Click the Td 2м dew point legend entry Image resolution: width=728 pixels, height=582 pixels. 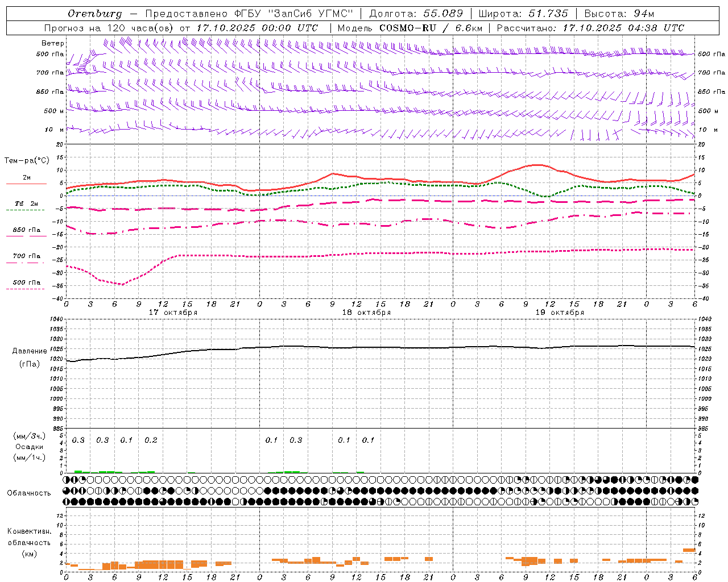coord(26,203)
